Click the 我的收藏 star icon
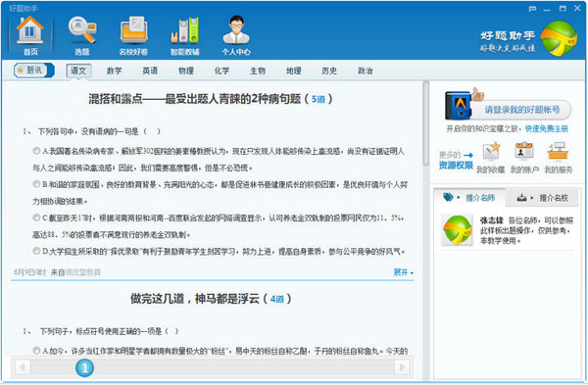Viewport: 588px width, 385px height. [491, 152]
